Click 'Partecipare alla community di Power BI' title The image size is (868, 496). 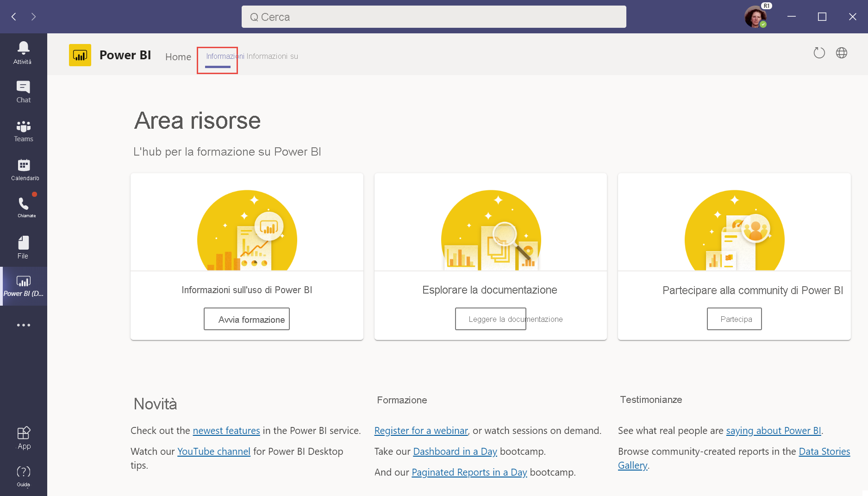pyautogui.click(x=753, y=290)
